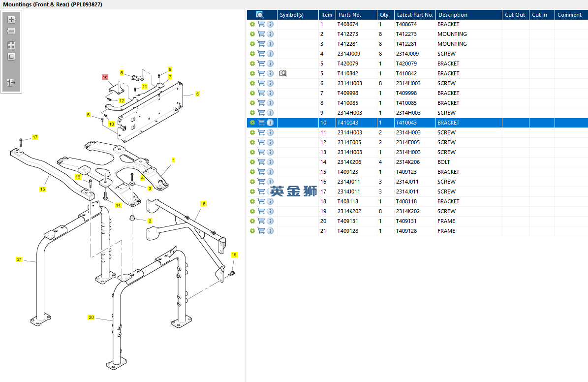The image size is (588, 382).
Task: Open info for MOUNTING part T412273
Action: point(270,34)
